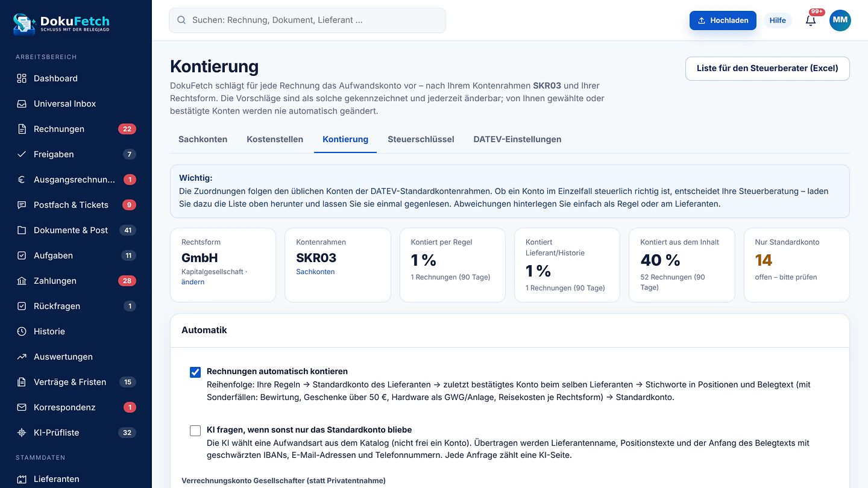Click the 'Kontiert Lieferant/Historie' card label

[555, 248]
